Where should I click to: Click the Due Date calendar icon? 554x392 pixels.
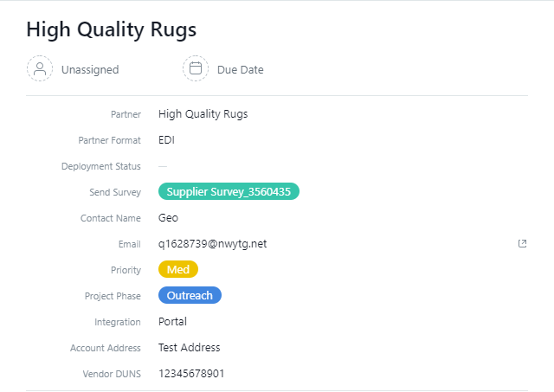[x=196, y=69]
